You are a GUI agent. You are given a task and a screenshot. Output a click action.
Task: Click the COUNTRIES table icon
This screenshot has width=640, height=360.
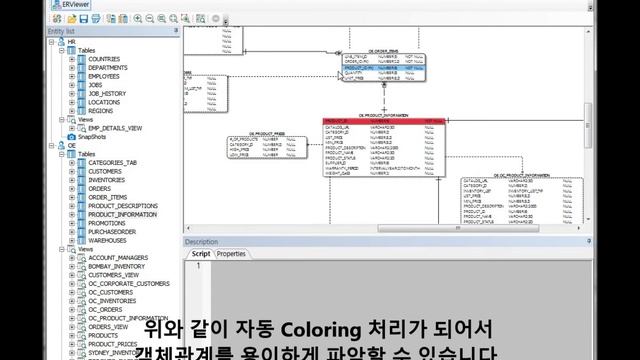82,59
